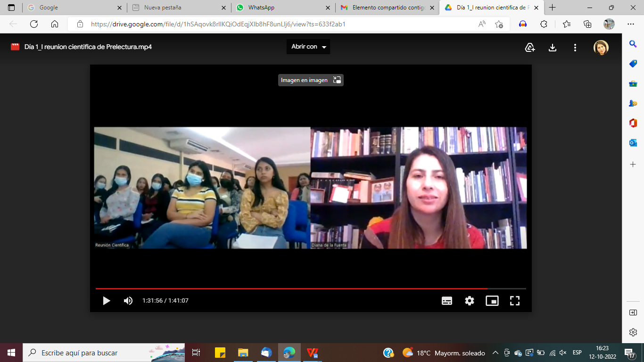This screenshot has height=362, width=644.
Task: Toggle picture-in-picture mode in player
Action: point(492,301)
